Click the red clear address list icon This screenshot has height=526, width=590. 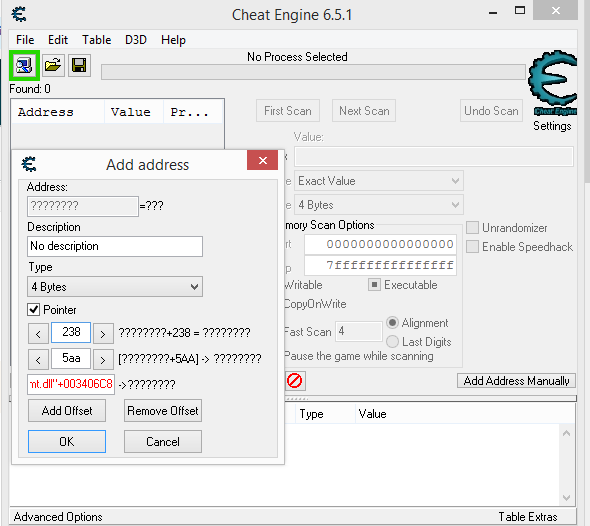pyautogui.click(x=295, y=380)
